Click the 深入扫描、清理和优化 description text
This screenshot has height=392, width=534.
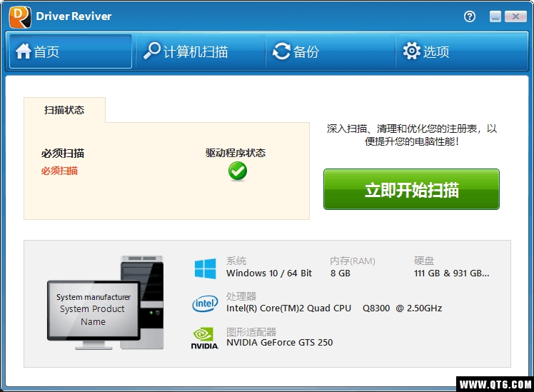[x=412, y=135]
